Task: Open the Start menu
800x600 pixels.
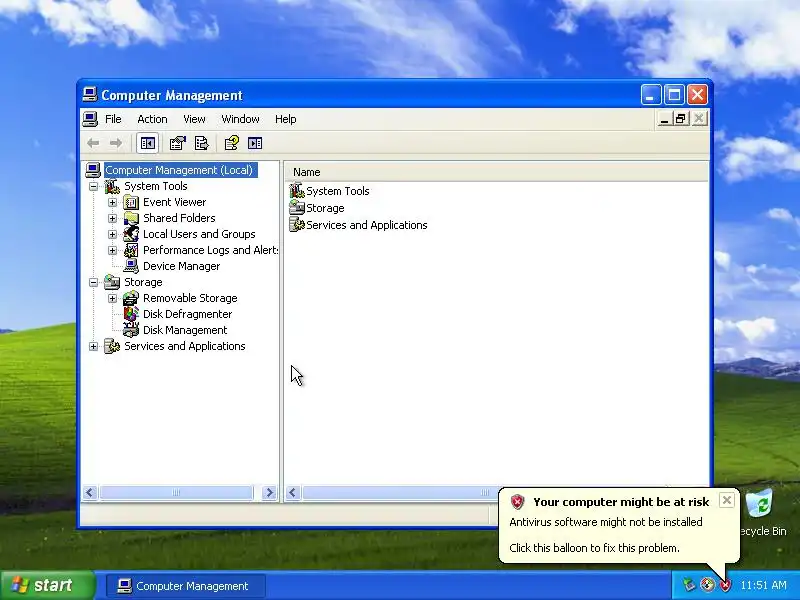Action: point(48,585)
